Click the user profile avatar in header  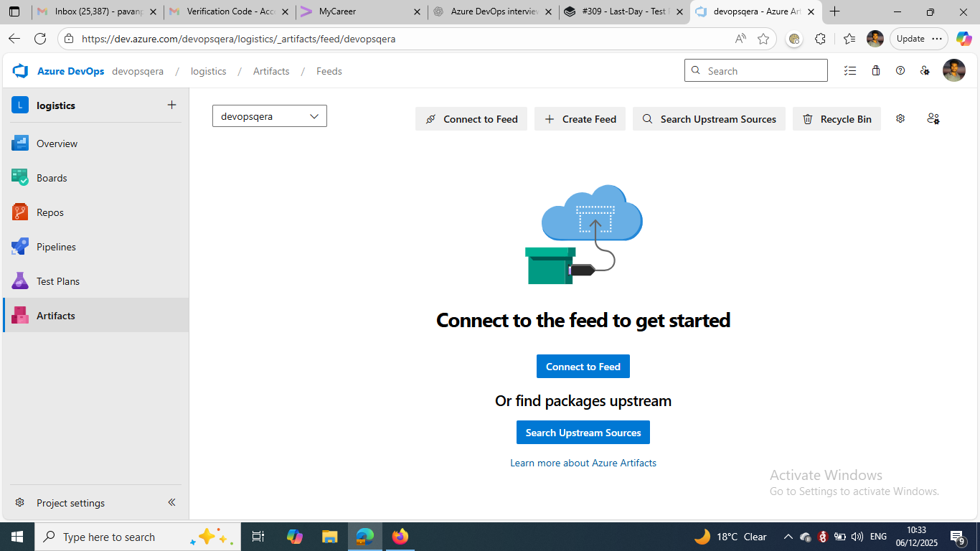(953, 71)
